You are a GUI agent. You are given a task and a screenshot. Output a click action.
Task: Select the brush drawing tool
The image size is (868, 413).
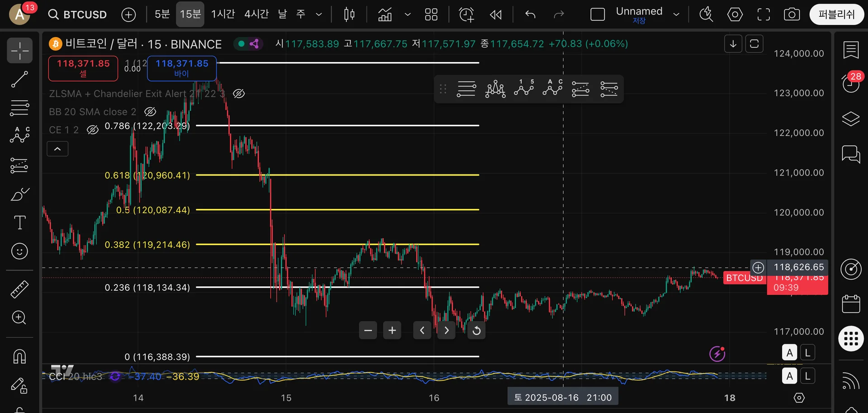pos(19,195)
